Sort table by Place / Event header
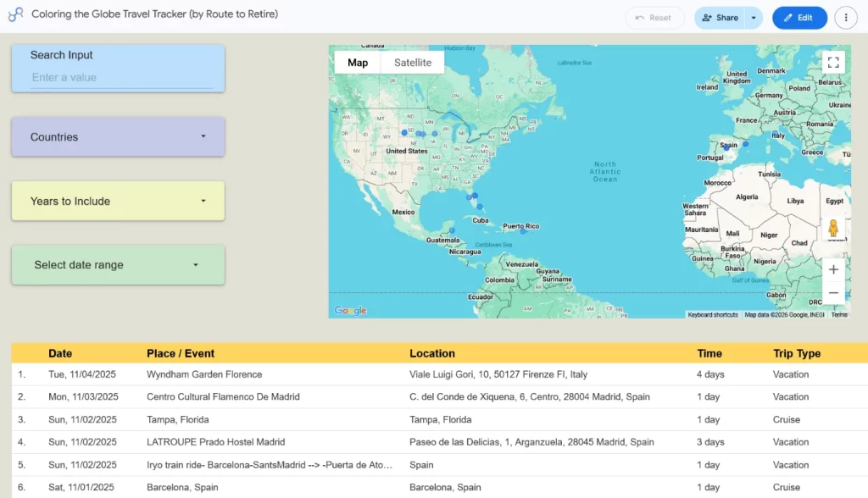Viewport: 868px width, 498px height. point(181,353)
